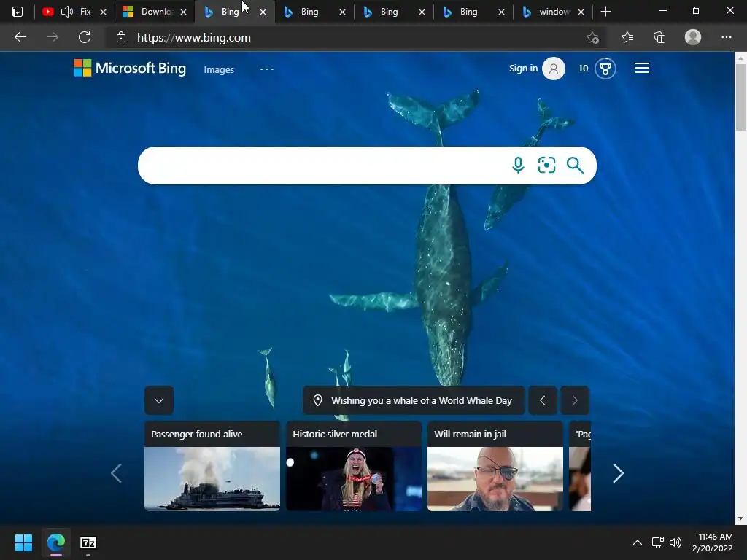
Task: Click the Sign in link
Action: (x=523, y=68)
